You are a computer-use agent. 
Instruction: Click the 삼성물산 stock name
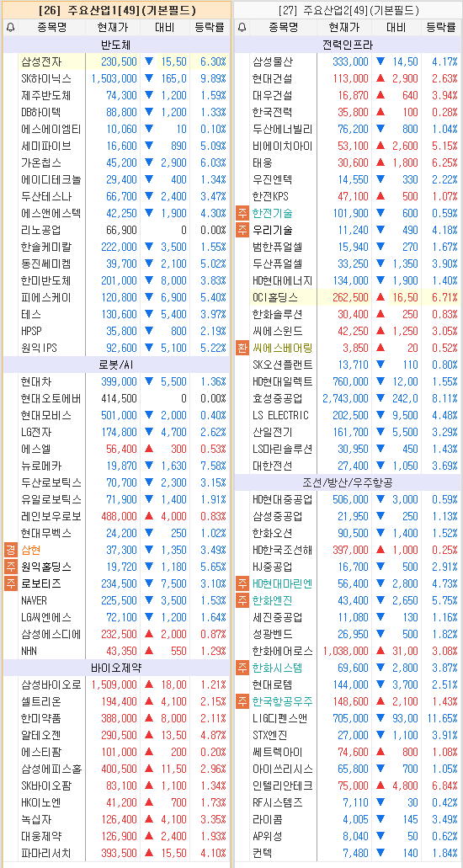coord(273,61)
